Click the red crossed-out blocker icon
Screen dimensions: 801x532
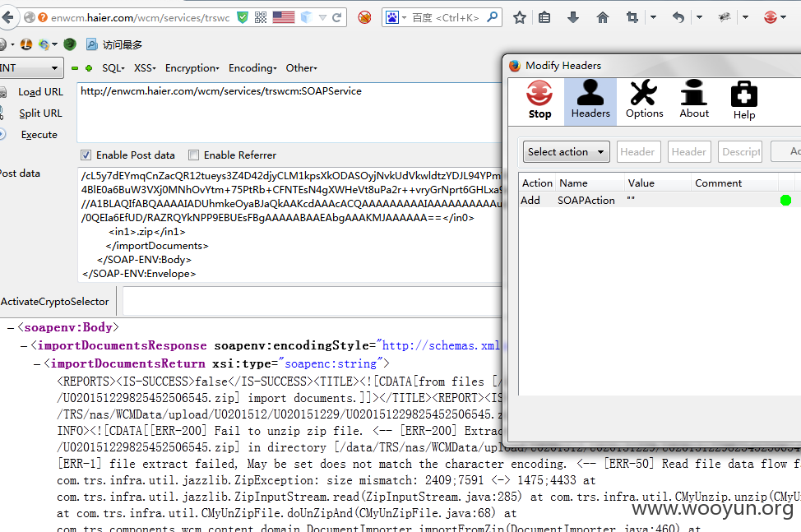[364, 18]
